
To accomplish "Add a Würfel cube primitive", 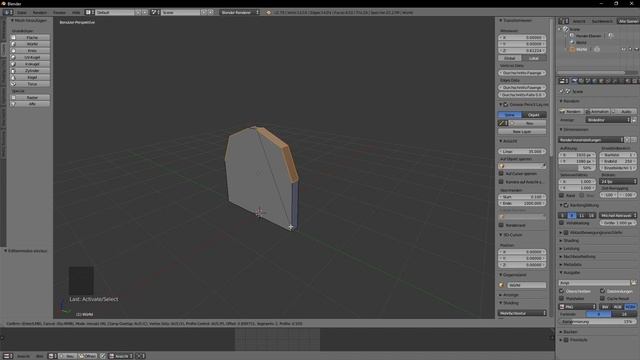I will tap(30, 44).
